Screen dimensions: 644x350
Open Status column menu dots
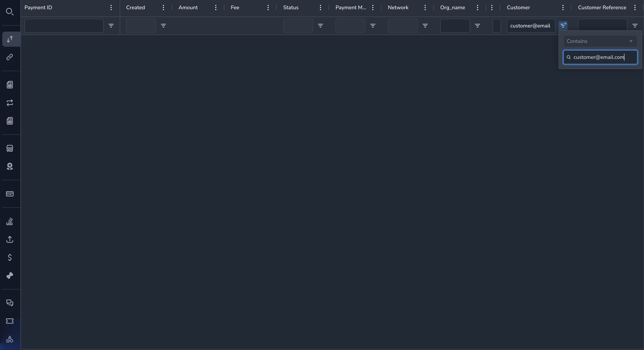coord(320,8)
